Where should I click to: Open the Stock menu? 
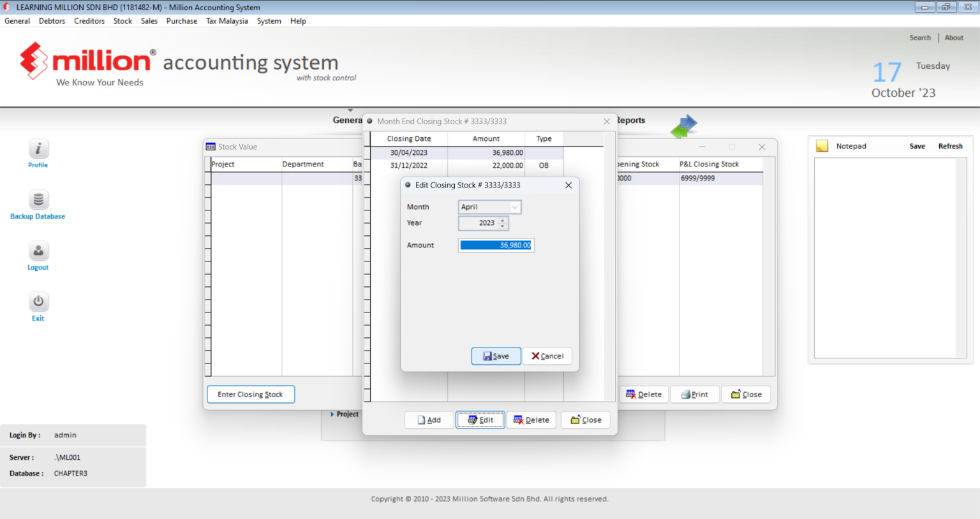tap(122, 21)
